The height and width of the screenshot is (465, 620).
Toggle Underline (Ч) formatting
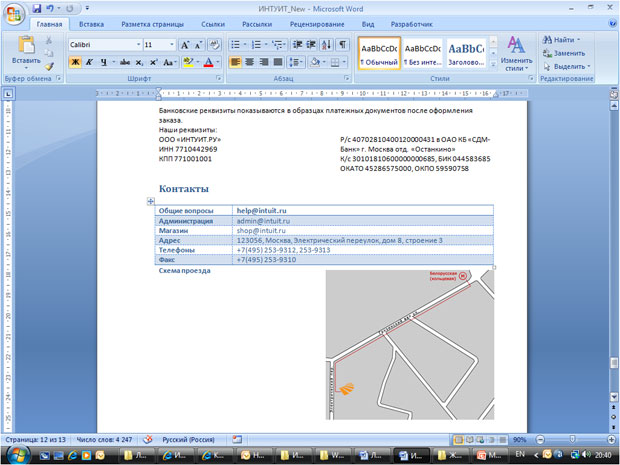103,62
